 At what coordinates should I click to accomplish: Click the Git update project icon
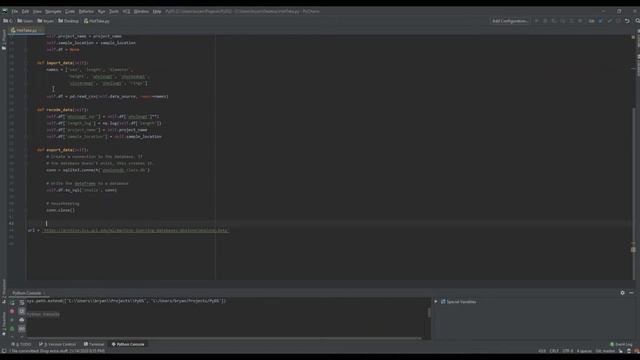coord(600,21)
